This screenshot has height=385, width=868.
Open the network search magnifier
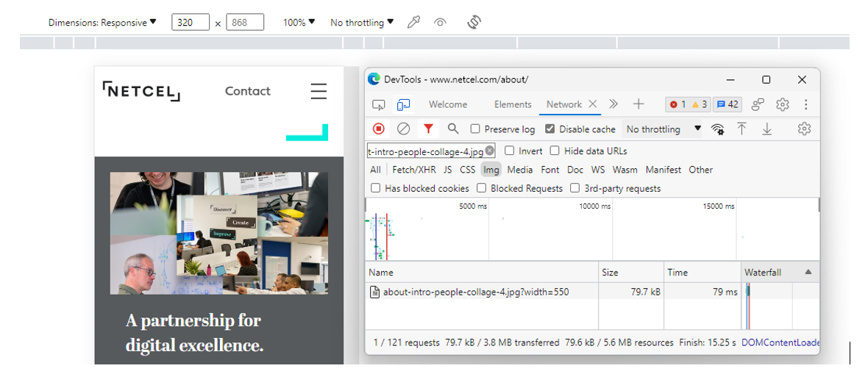tap(453, 129)
